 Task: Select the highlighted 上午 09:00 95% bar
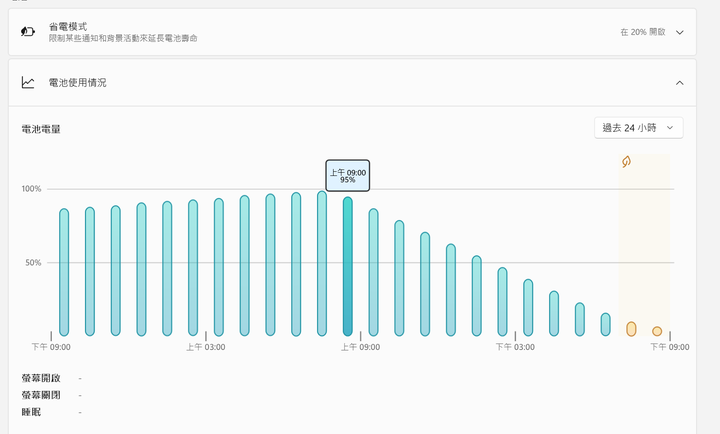[348, 266]
